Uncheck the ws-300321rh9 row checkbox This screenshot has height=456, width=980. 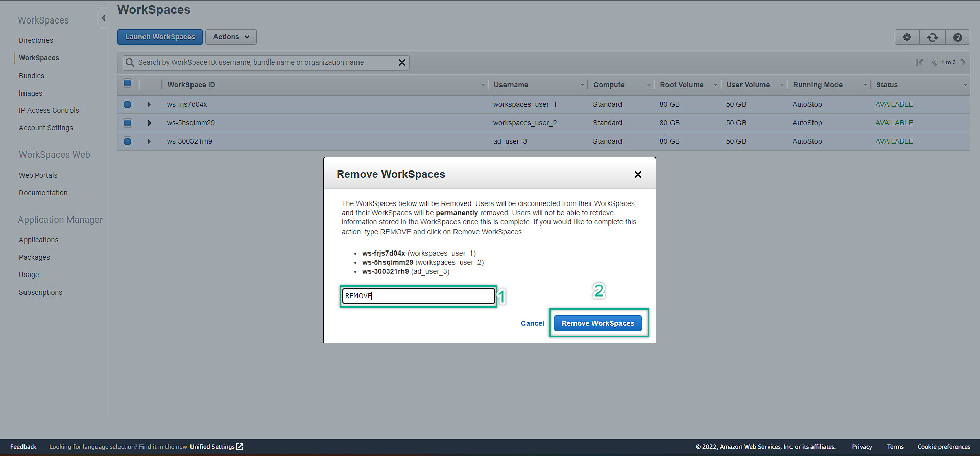point(128,141)
